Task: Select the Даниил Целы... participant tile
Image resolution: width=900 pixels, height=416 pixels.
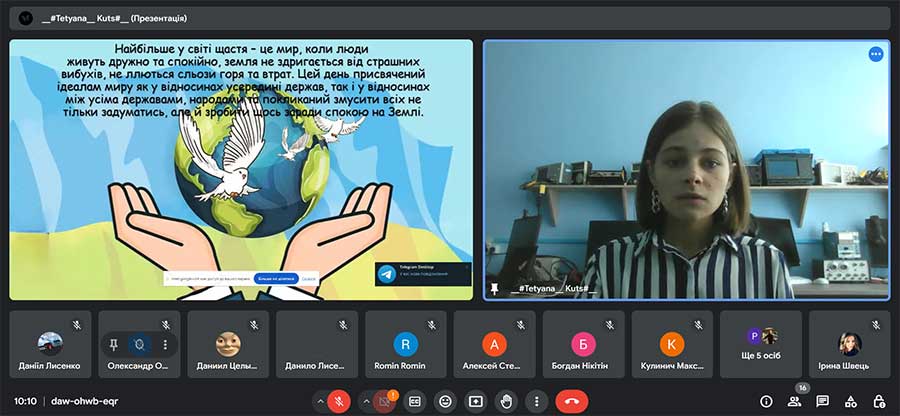Action: pos(228,344)
